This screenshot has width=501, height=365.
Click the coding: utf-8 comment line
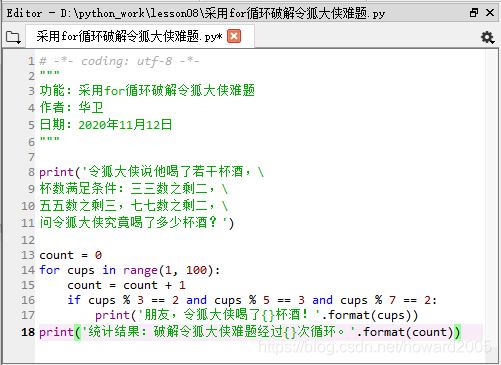point(119,61)
